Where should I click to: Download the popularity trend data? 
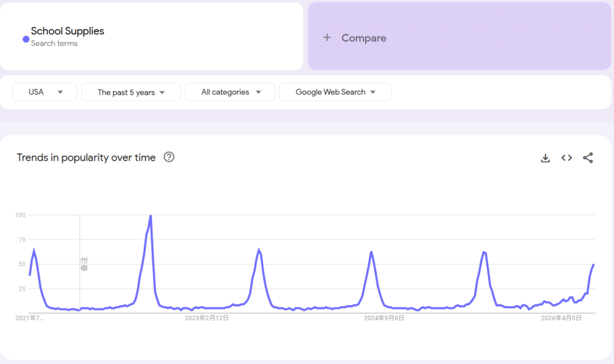[x=545, y=158]
